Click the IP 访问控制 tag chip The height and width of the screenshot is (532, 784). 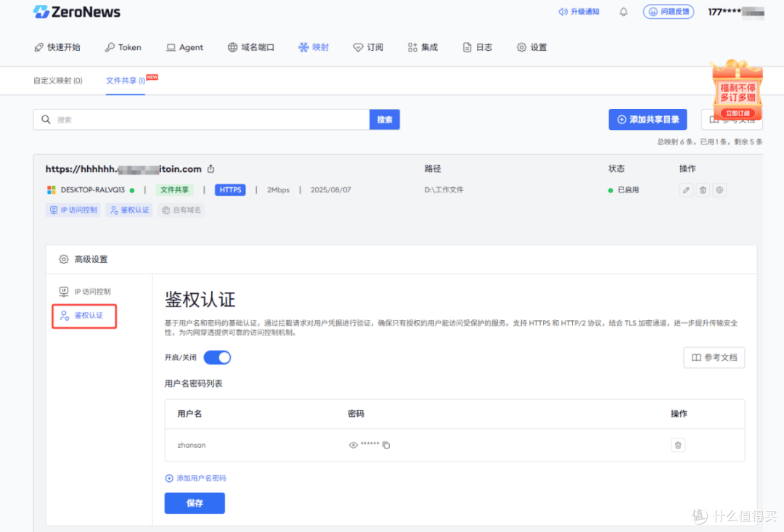coord(73,210)
